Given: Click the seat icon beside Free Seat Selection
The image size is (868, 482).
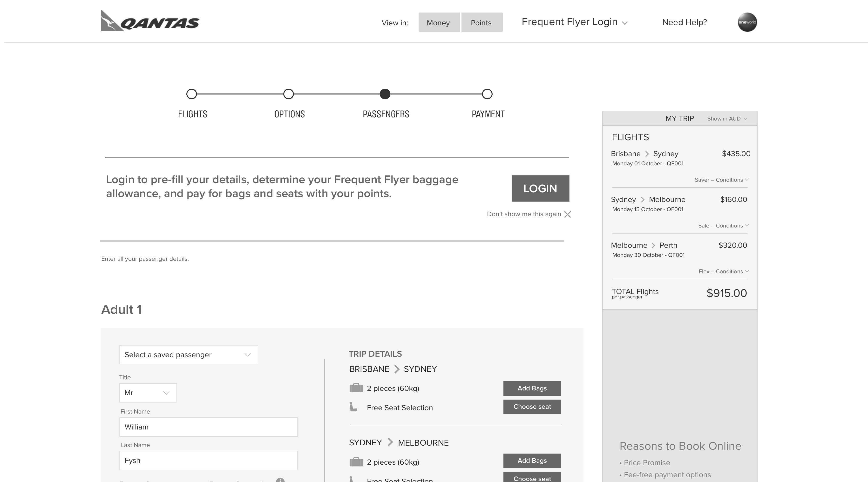Looking at the screenshot, I should coord(353,407).
